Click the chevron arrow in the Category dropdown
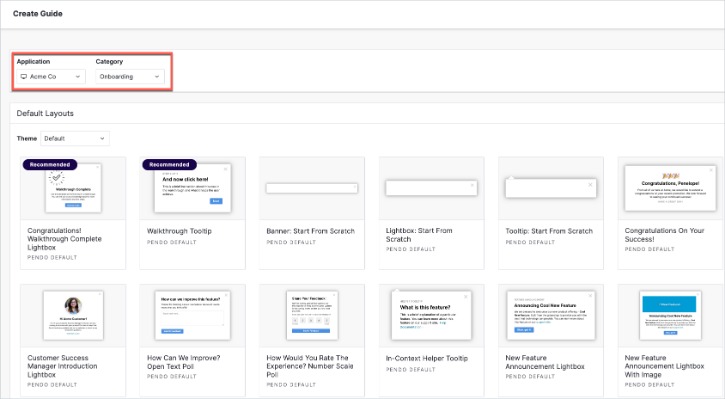The width and height of the screenshot is (725, 399). (x=157, y=77)
